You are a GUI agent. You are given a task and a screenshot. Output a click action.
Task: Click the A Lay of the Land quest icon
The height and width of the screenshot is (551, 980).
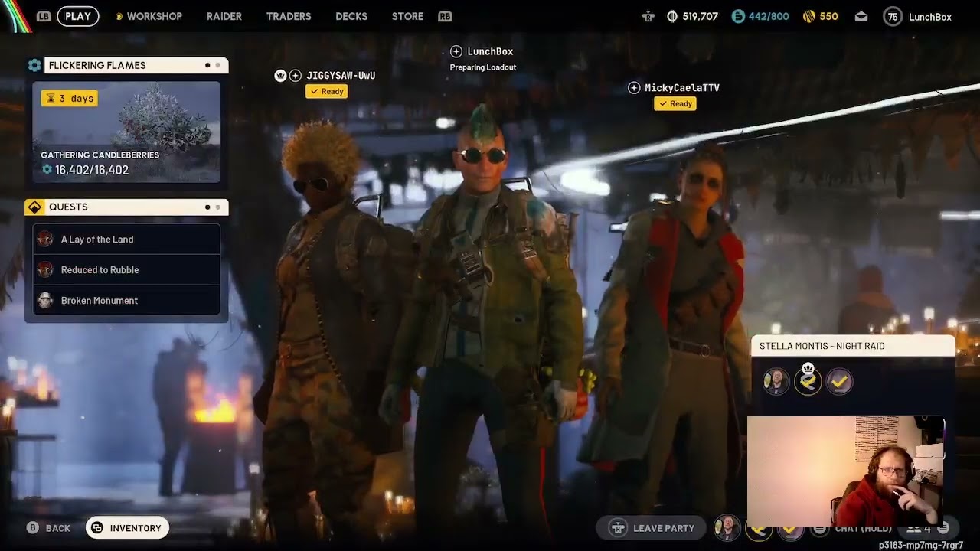45,239
